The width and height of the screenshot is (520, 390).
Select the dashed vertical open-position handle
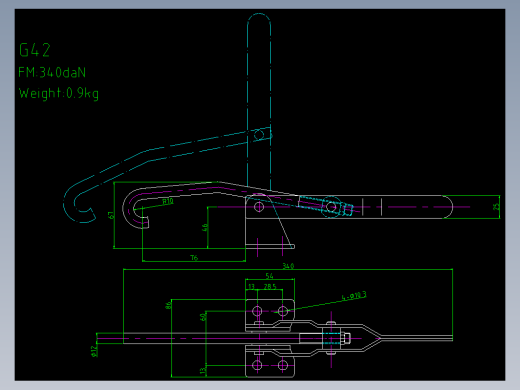pyautogui.click(x=259, y=100)
